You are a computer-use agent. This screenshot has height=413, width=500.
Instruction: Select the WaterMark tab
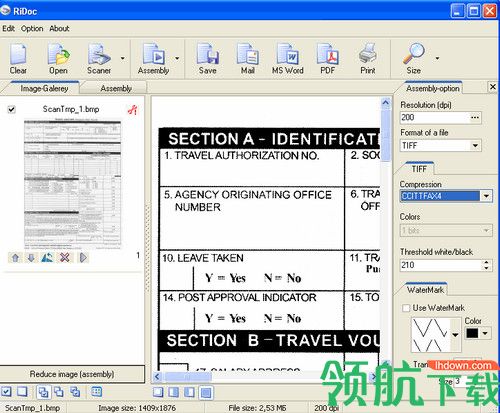pos(425,290)
